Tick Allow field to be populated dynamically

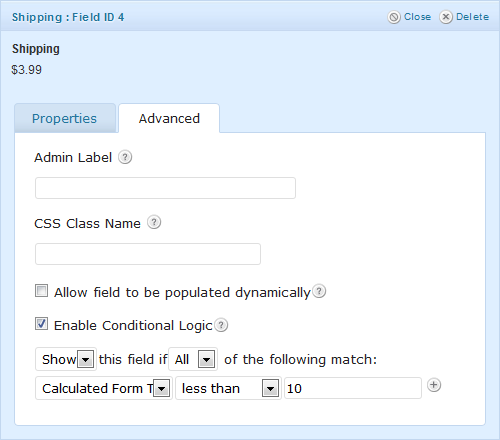tap(42, 291)
